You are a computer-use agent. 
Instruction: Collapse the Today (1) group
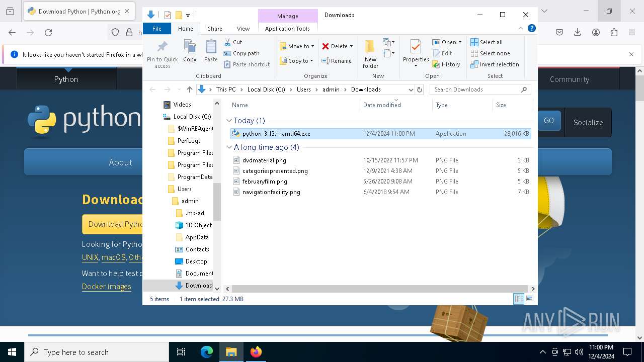pos(229,121)
